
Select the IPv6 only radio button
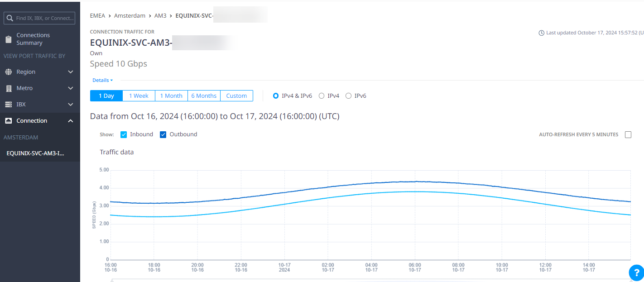tap(348, 96)
